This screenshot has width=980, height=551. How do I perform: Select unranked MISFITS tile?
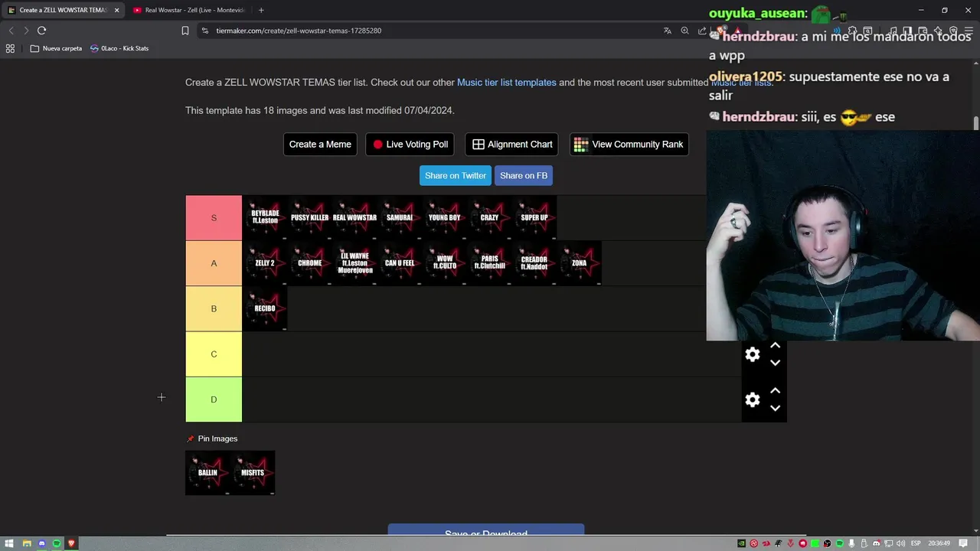click(x=253, y=473)
